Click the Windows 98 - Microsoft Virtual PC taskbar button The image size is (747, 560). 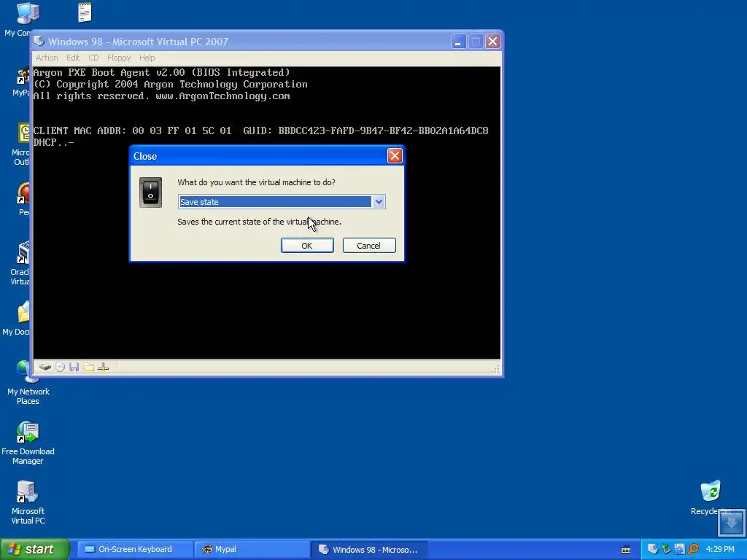(368, 549)
